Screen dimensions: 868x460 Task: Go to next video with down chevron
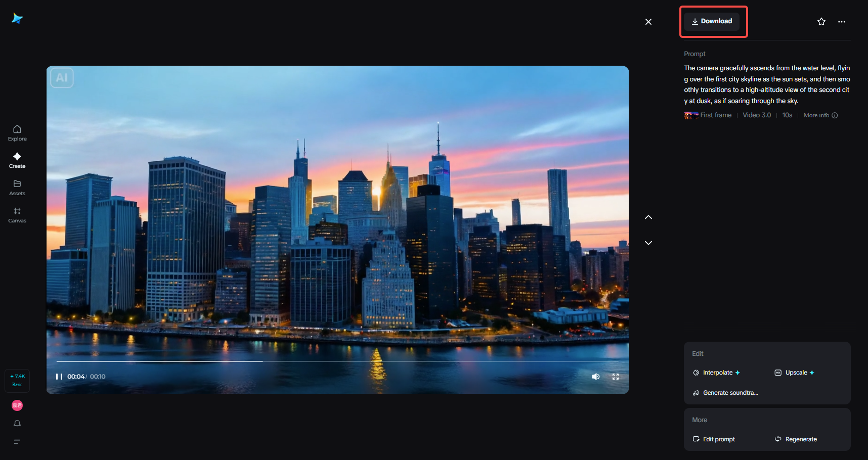point(648,243)
